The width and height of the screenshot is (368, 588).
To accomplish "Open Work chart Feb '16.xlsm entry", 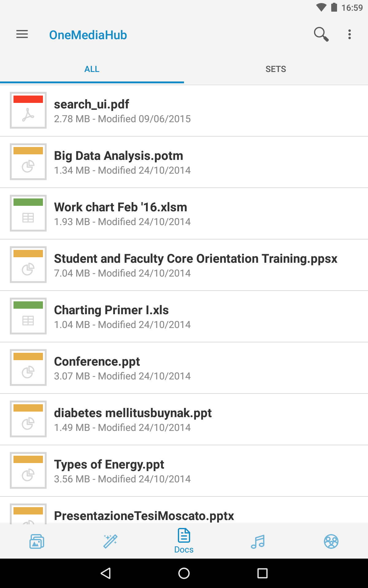I will [184, 214].
